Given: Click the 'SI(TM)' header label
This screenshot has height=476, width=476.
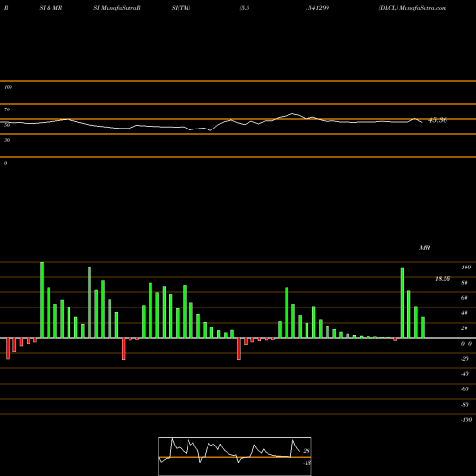Looking at the screenshot, I should 181,8.
